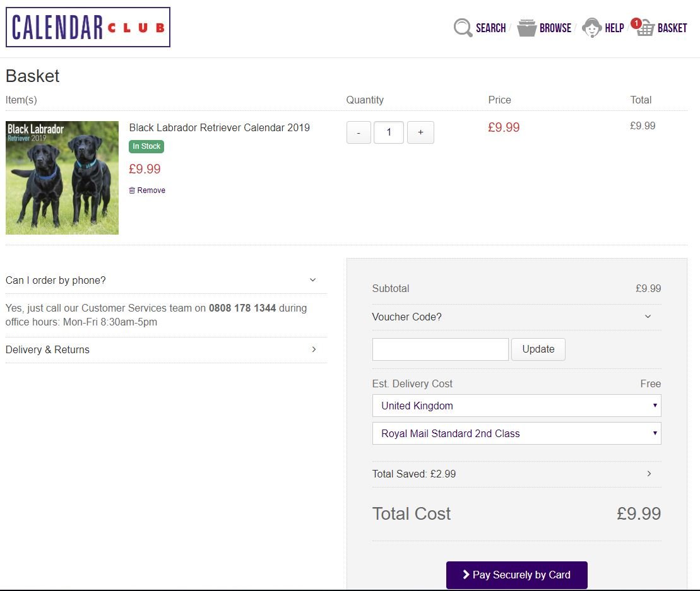700x591 pixels.
Task: Click the £9.99 under Total column
Action: (643, 126)
